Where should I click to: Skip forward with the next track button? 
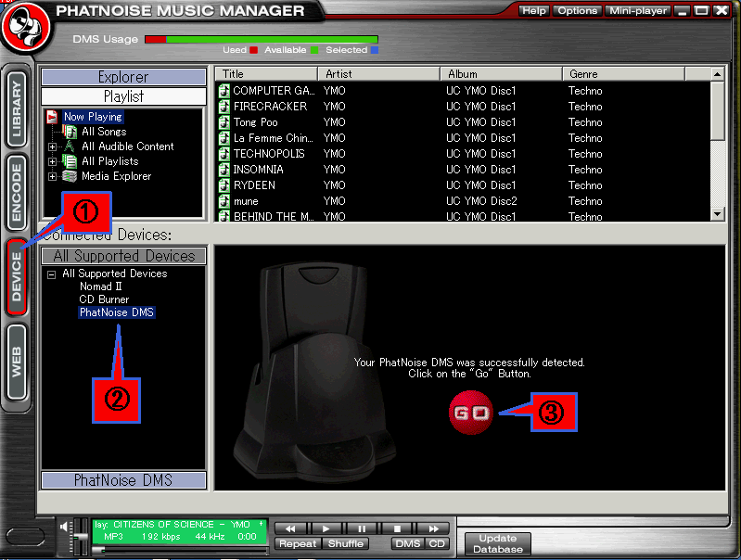click(432, 528)
